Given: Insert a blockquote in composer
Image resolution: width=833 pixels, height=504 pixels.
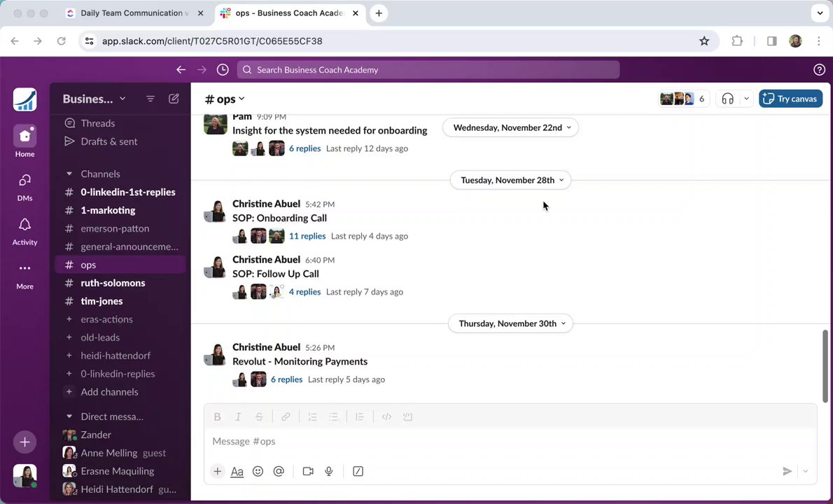Looking at the screenshot, I should click(x=360, y=417).
